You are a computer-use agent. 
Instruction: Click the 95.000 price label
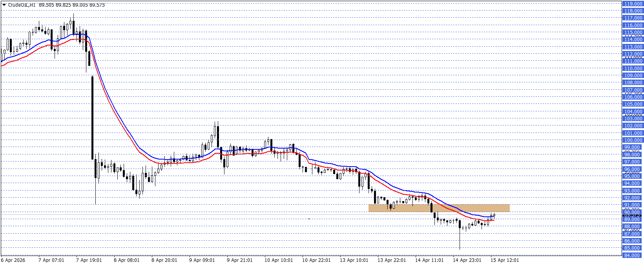coord(633,176)
